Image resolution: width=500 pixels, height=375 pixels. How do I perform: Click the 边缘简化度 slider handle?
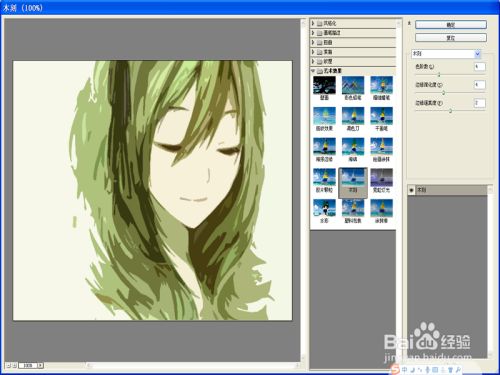444,93
